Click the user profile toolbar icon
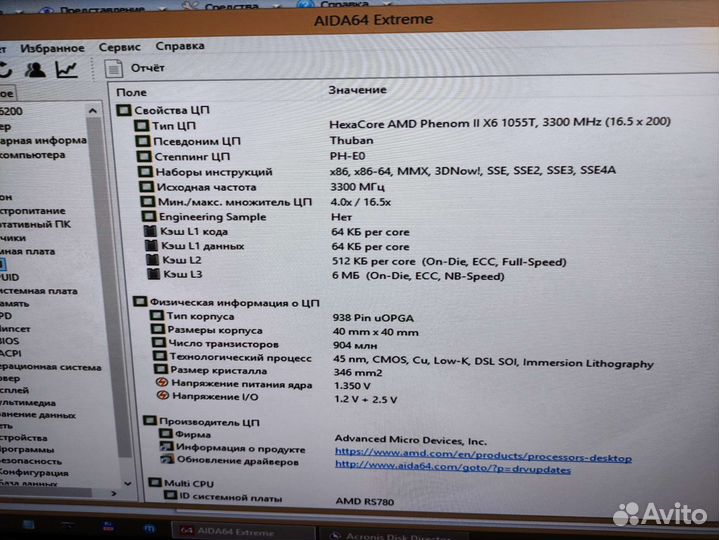The height and width of the screenshot is (540, 719). [35, 69]
